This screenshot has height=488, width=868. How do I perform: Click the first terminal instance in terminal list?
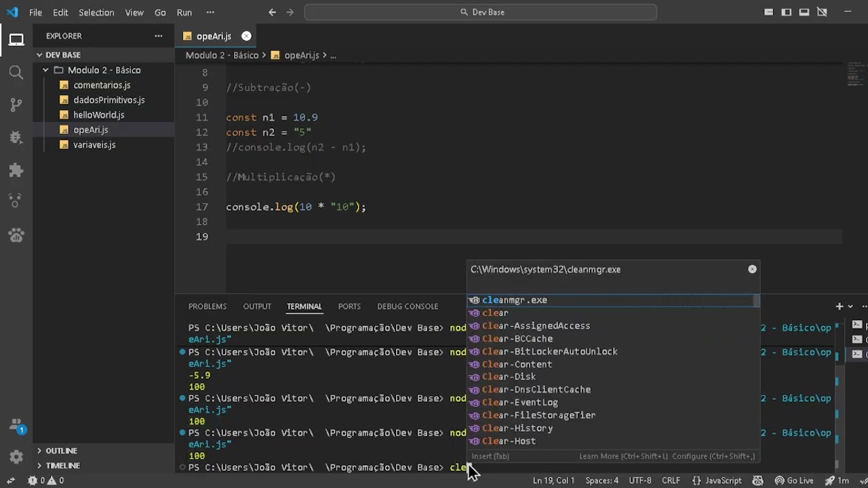coord(858,325)
